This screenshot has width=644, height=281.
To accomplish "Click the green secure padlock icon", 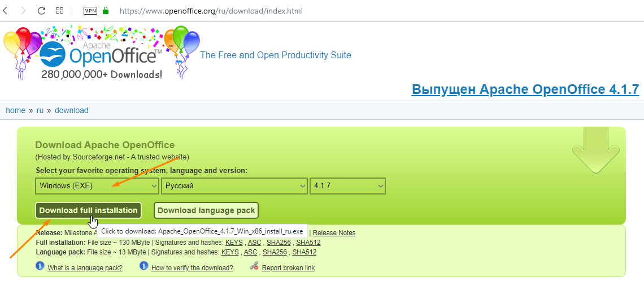I will tap(106, 11).
